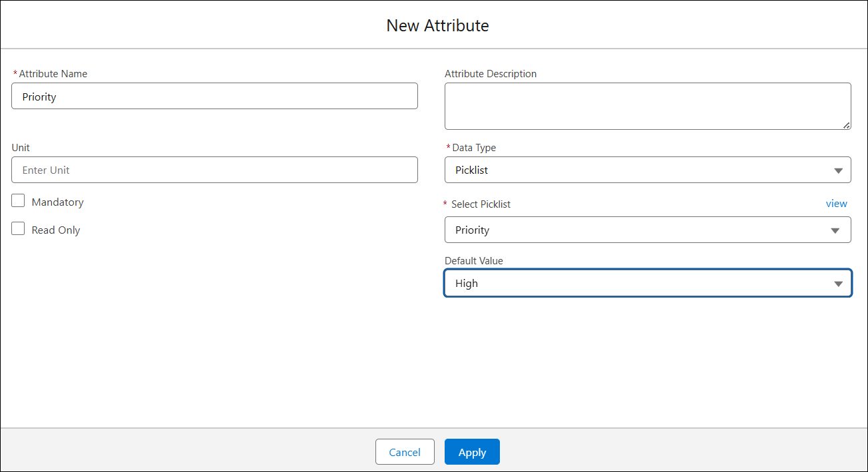Viewport: 868px width, 472px height.
Task: Click the Unit label text
Action: 21,148
